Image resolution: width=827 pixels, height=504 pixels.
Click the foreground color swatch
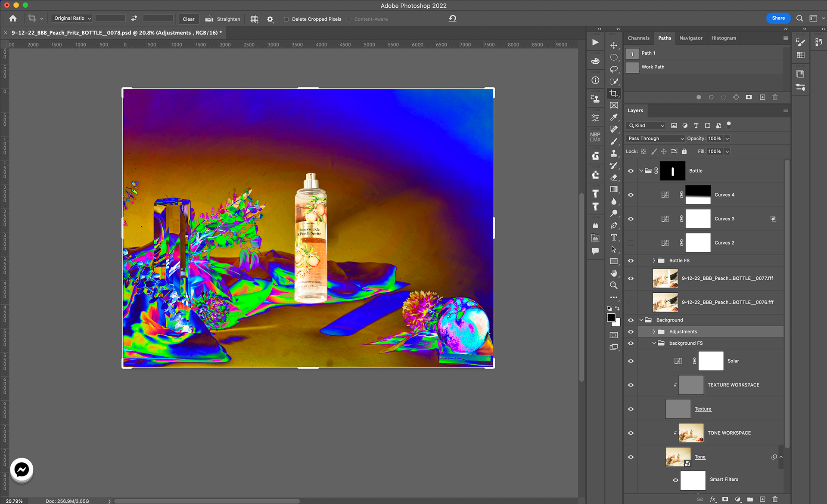click(611, 318)
